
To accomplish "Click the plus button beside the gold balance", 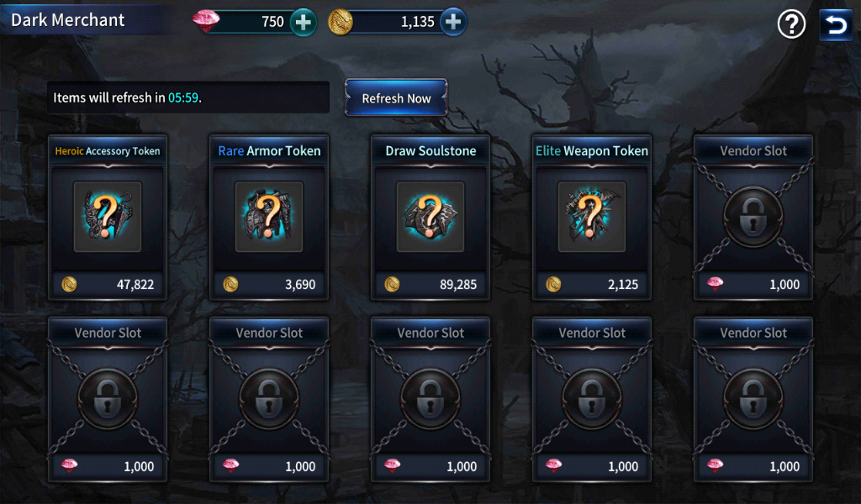I will [x=453, y=22].
